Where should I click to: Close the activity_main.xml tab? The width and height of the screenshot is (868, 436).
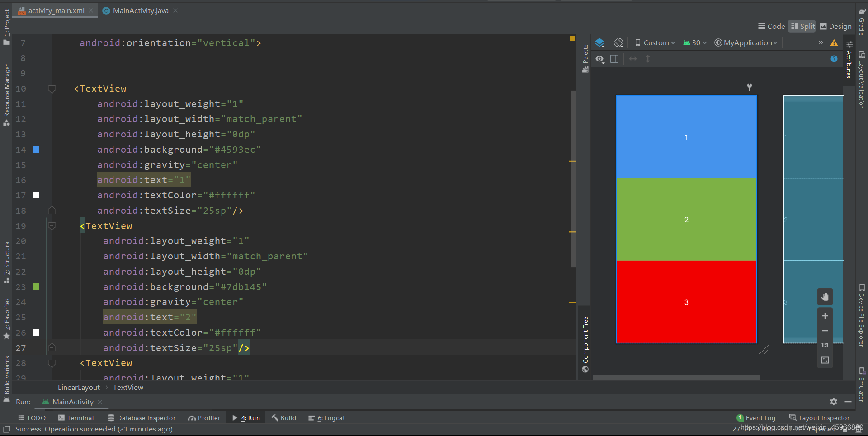point(91,10)
